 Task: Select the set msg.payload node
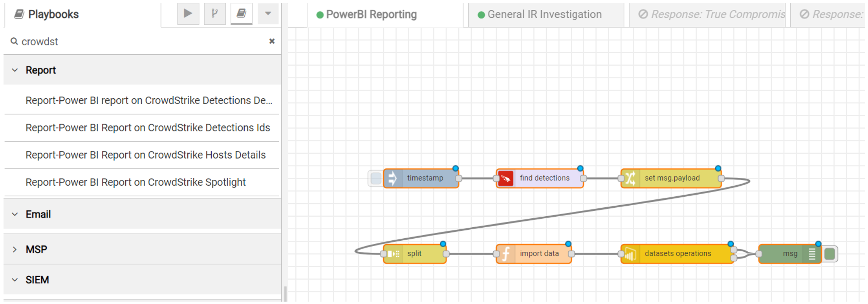click(x=671, y=178)
